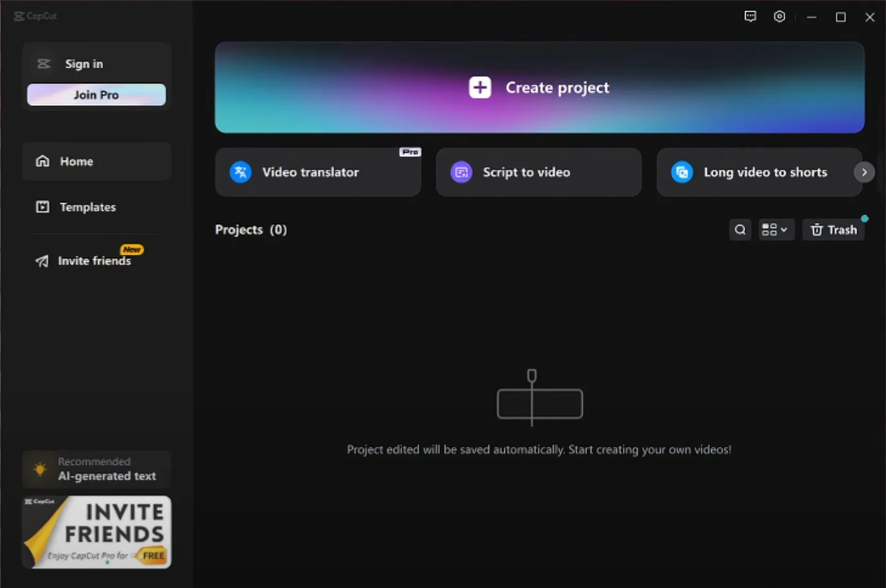The height and width of the screenshot is (588, 886).
Task: Click the Video translator blue icon
Action: (x=240, y=172)
